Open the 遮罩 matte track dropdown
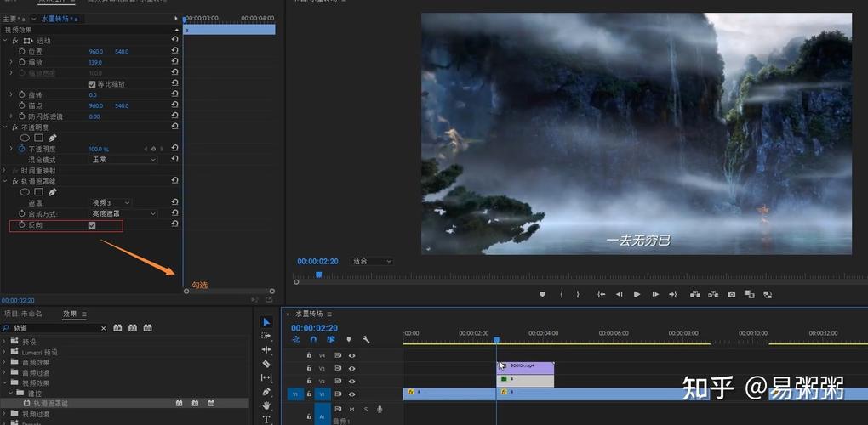Screen dimensions: 868x425 point(111,203)
